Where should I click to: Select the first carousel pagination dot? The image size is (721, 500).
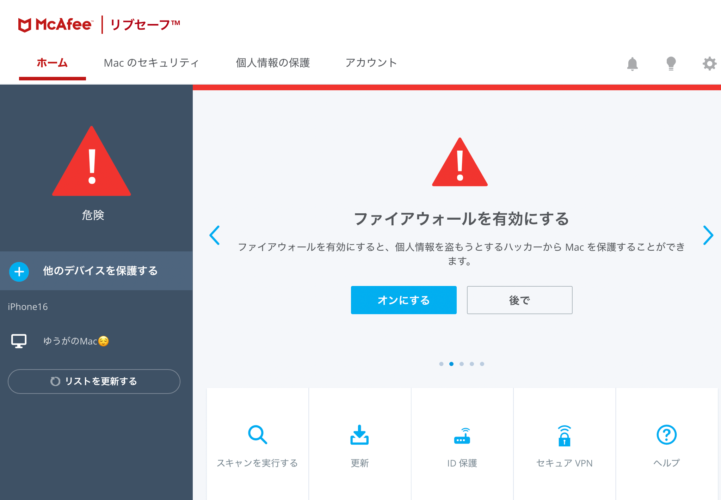(x=441, y=364)
